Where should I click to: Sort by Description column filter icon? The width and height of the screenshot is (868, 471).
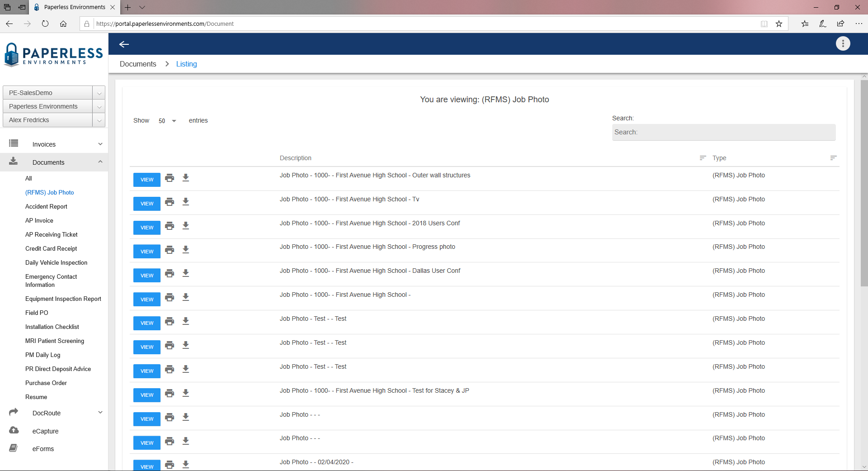point(703,158)
